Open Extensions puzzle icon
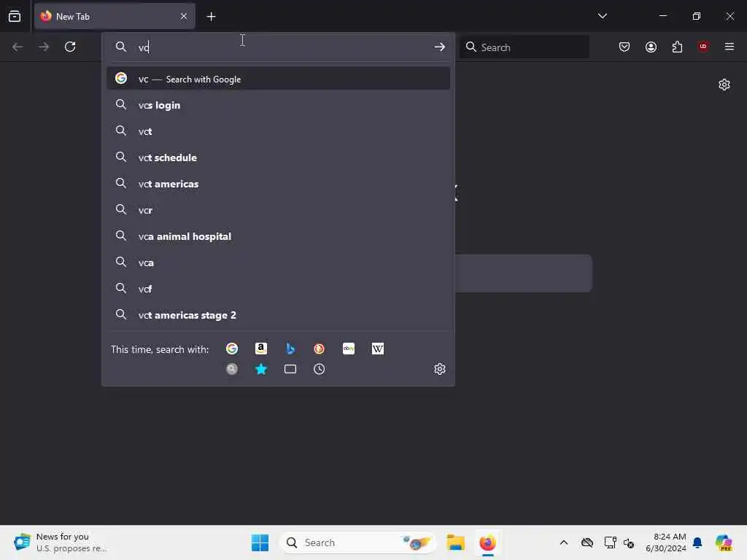The image size is (747, 560). [x=677, y=47]
